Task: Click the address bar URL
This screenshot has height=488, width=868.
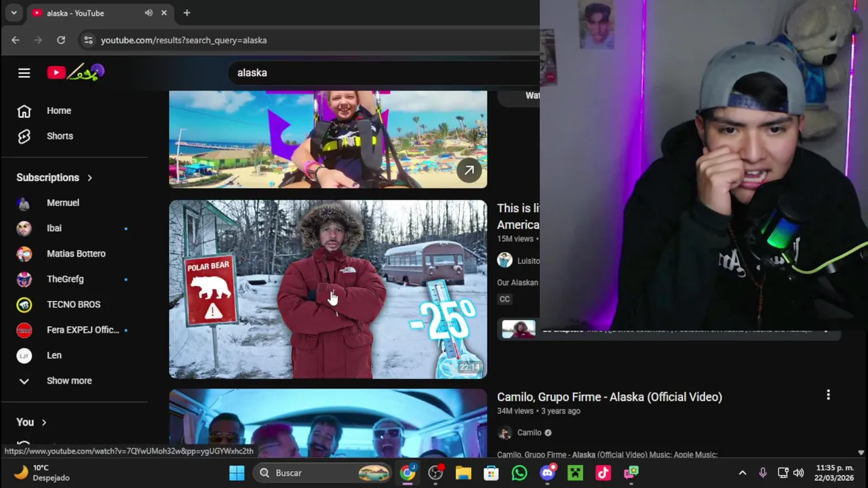Action: [184, 40]
